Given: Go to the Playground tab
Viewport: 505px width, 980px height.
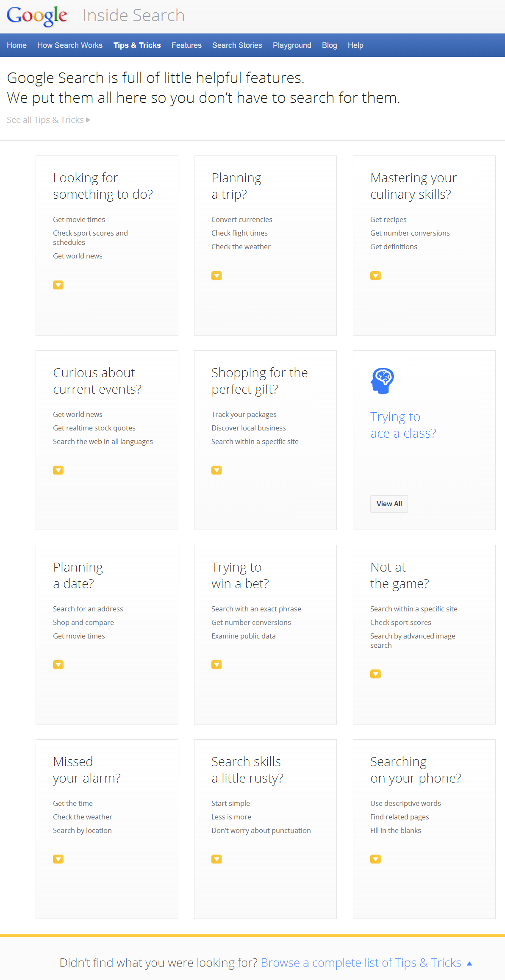Looking at the screenshot, I should (292, 45).
